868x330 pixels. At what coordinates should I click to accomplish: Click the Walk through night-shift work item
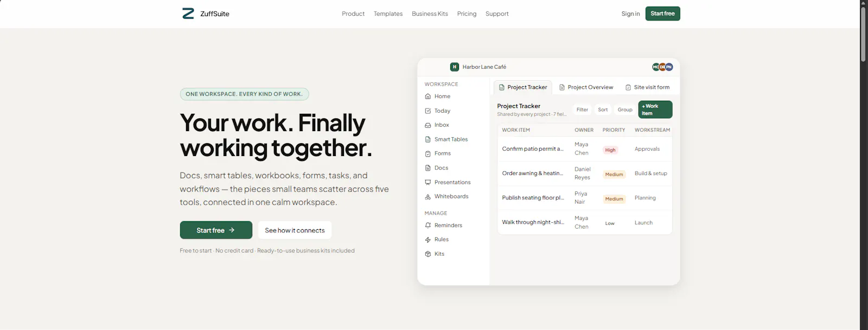533,222
